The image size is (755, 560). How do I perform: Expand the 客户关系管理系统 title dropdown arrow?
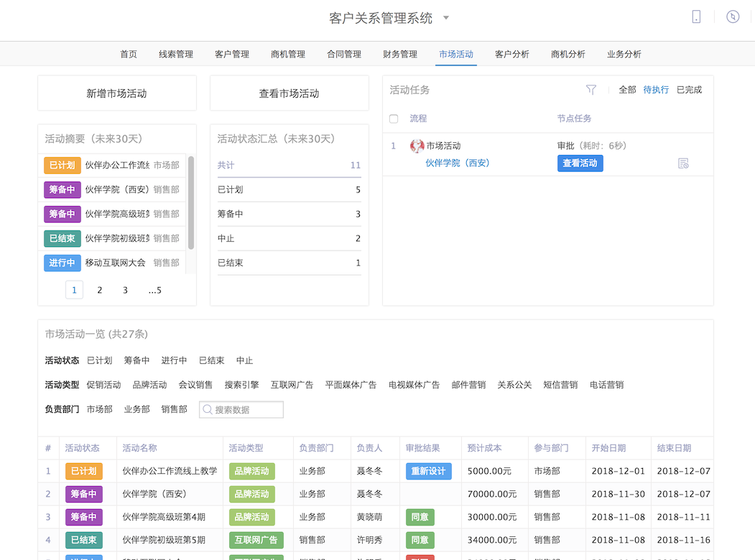click(x=446, y=18)
